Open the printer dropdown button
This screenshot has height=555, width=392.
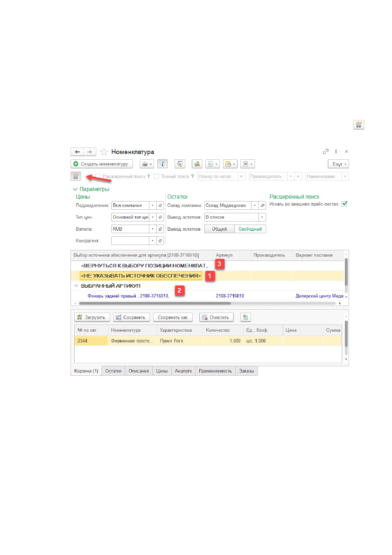click(147, 164)
